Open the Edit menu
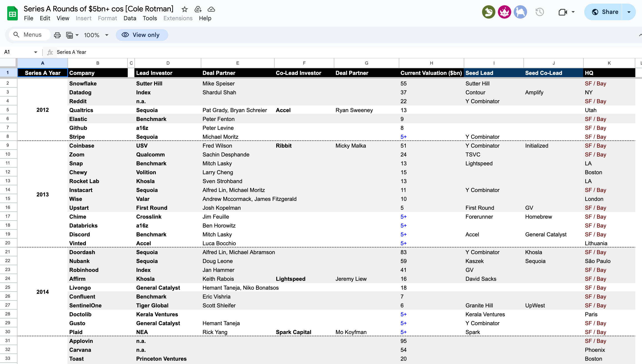This screenshot has width=642, height=364. (x=45, y=18)
